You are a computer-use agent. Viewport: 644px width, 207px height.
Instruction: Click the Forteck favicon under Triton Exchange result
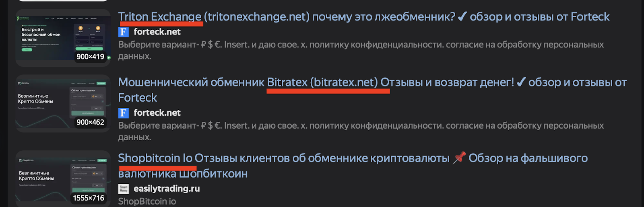pyautogui.click(x=124, y=32)
